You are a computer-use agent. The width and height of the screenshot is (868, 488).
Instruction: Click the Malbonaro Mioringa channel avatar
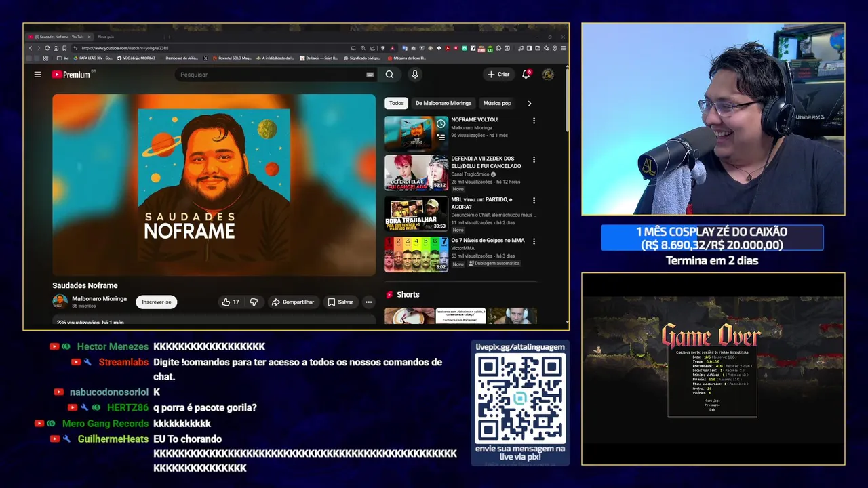point(60,302)
